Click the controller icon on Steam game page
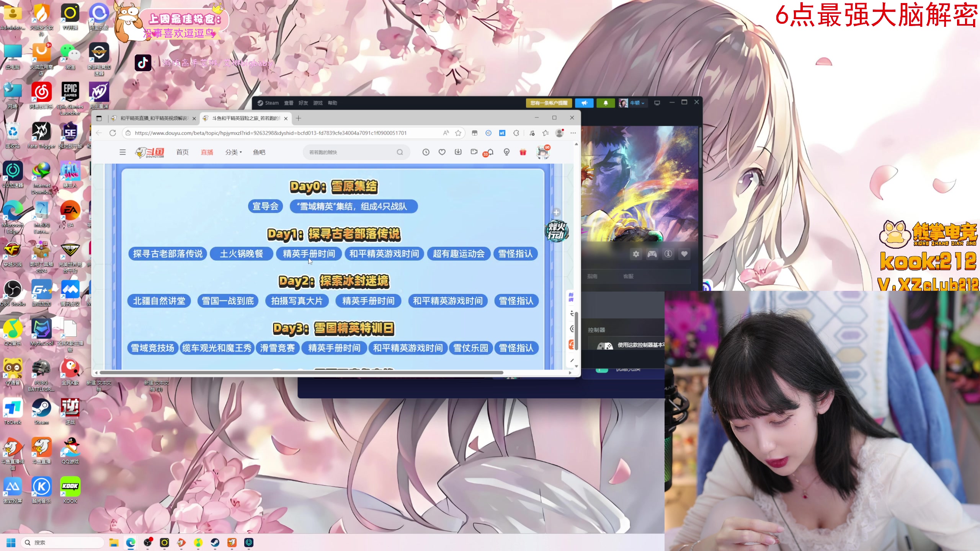The image size is (980, 551). tap(653, 254)
